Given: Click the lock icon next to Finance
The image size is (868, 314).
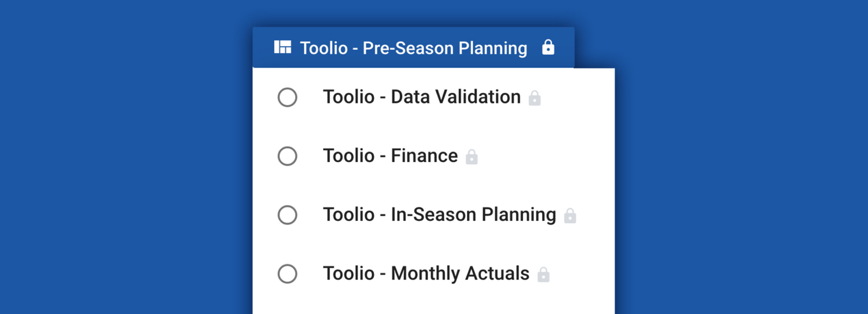Looking at the screenshot, I should [x=472, y=157].
